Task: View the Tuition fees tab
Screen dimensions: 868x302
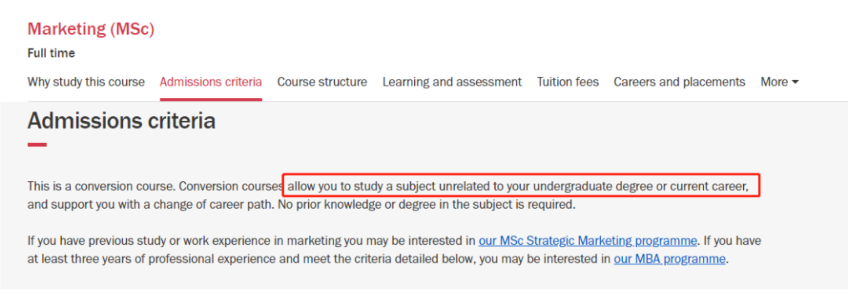Action: tap(567, 82)
